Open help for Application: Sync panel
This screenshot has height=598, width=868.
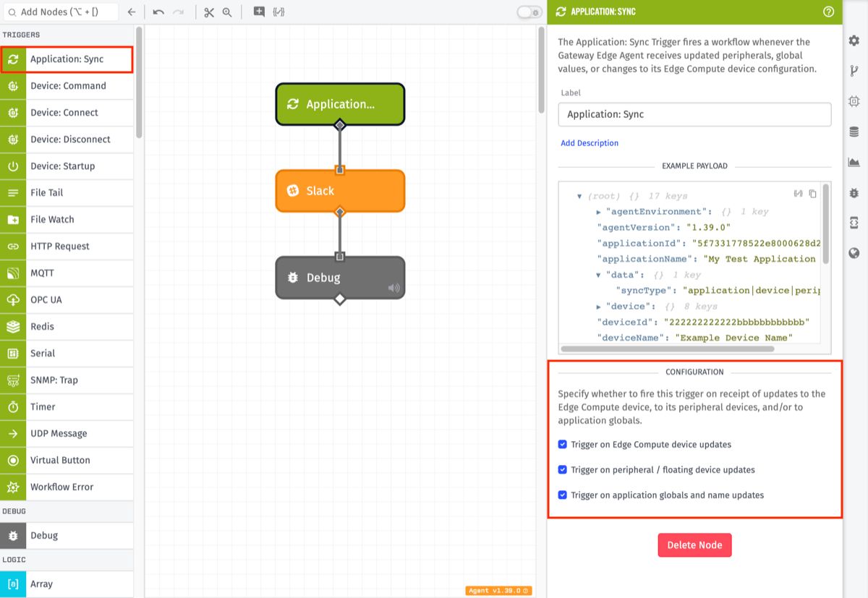(x=829, y=12)
